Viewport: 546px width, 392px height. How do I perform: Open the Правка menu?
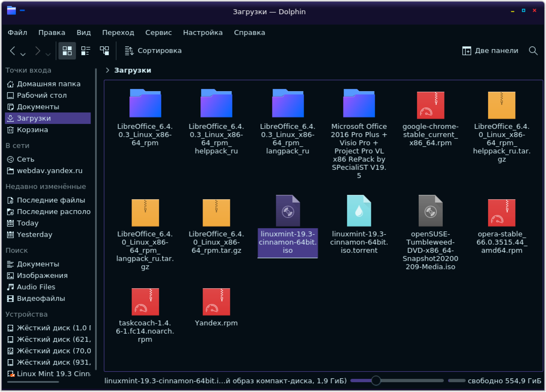(x=51, y=32)
